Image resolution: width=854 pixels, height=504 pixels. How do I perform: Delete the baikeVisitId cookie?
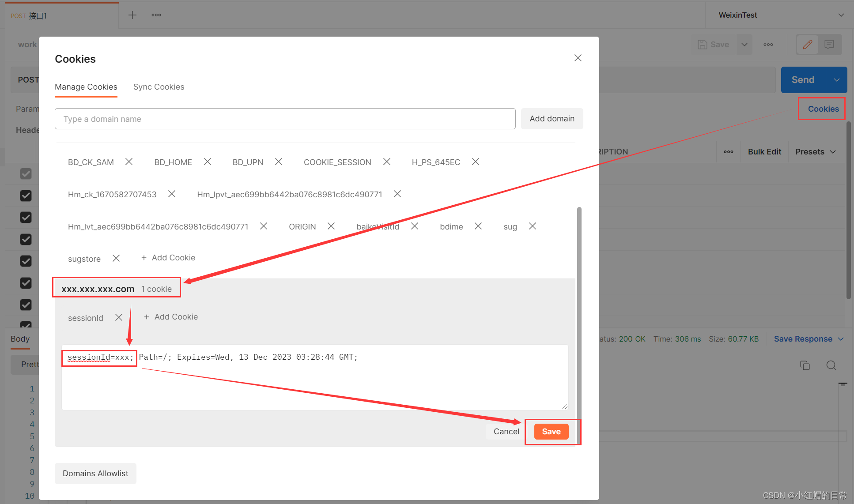pos(415,226)
